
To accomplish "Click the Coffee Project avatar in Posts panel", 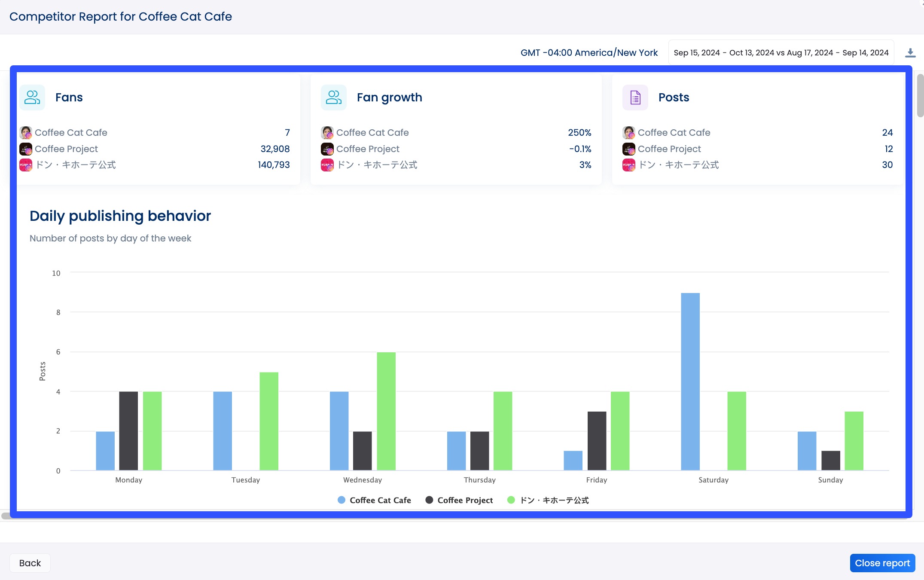I will point(628,149).
